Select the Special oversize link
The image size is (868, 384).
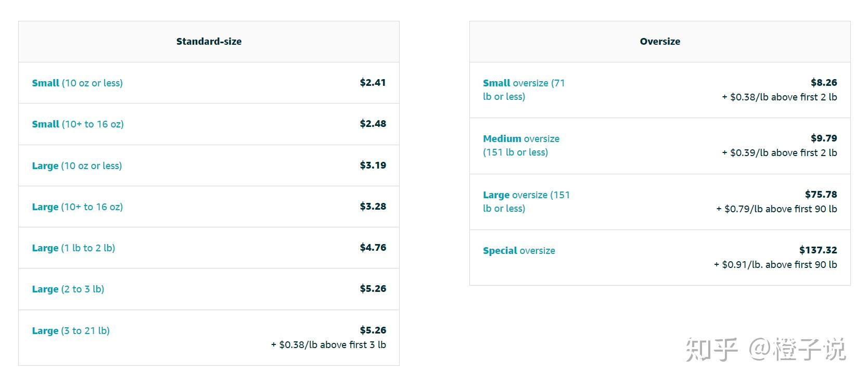point(519,250)
